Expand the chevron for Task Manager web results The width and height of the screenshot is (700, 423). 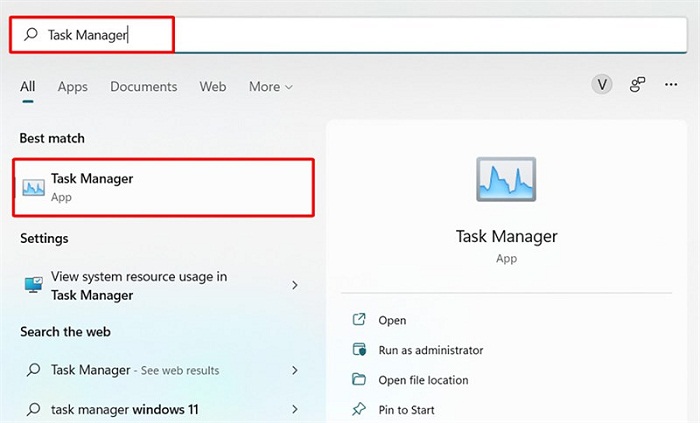coord(295,370)
